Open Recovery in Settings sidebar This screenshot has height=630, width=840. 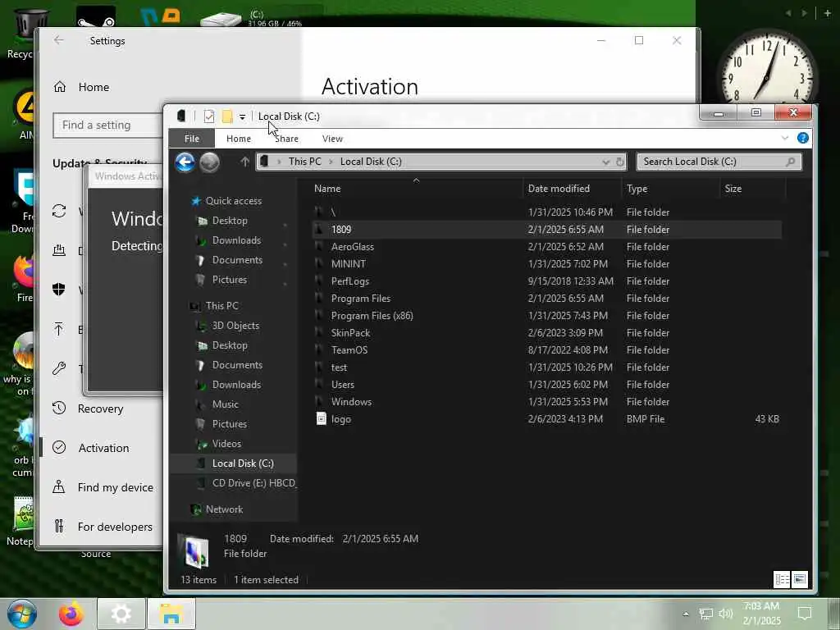pyautogui.click(x=100, y=409)
